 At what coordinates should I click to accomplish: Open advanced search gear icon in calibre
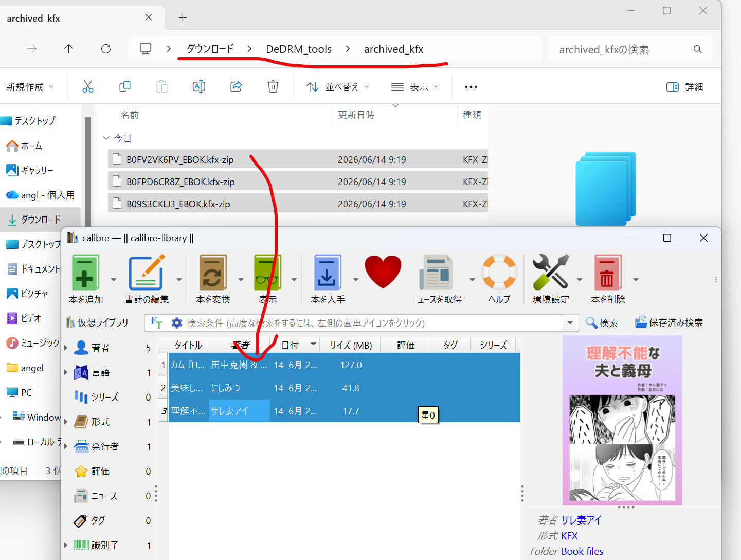177,323
